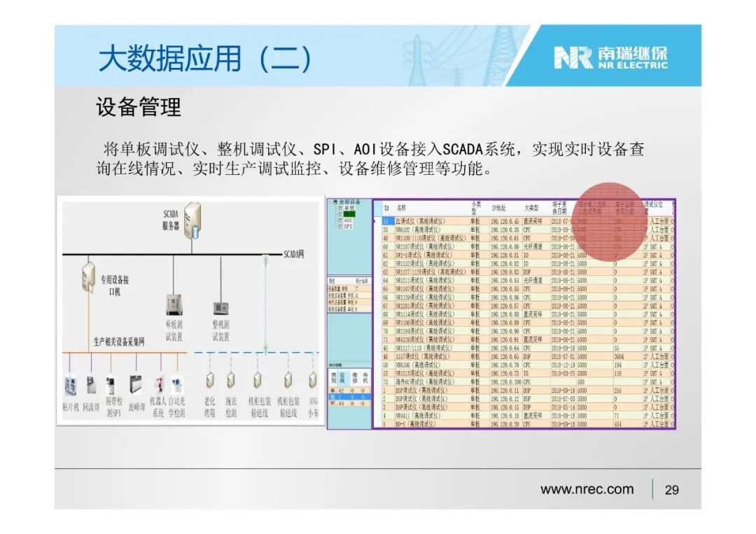
Task: Open the 大类型 column filter
Action: click(532, 208)
